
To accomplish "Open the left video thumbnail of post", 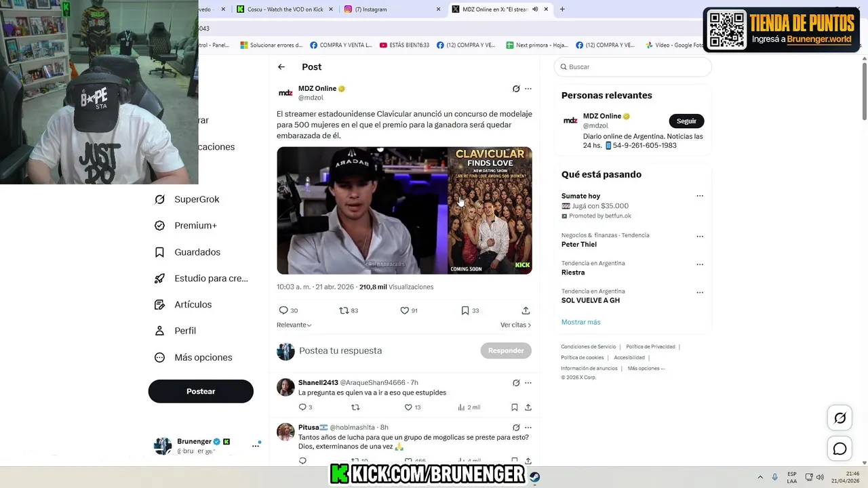I will pos(362,211).
